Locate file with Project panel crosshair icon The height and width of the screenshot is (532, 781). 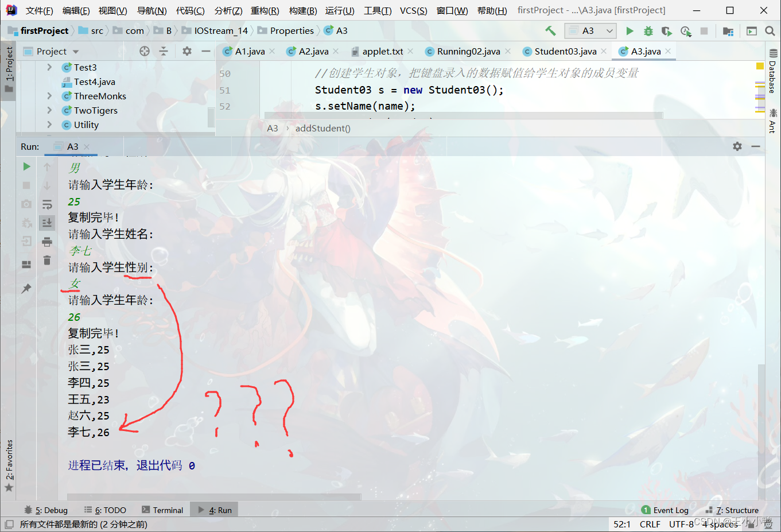145,51
